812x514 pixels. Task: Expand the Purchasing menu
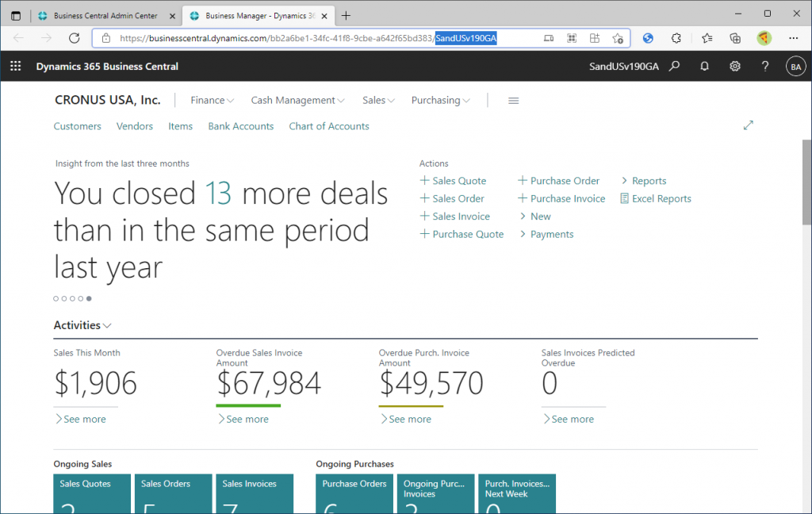tap(441, 101)
